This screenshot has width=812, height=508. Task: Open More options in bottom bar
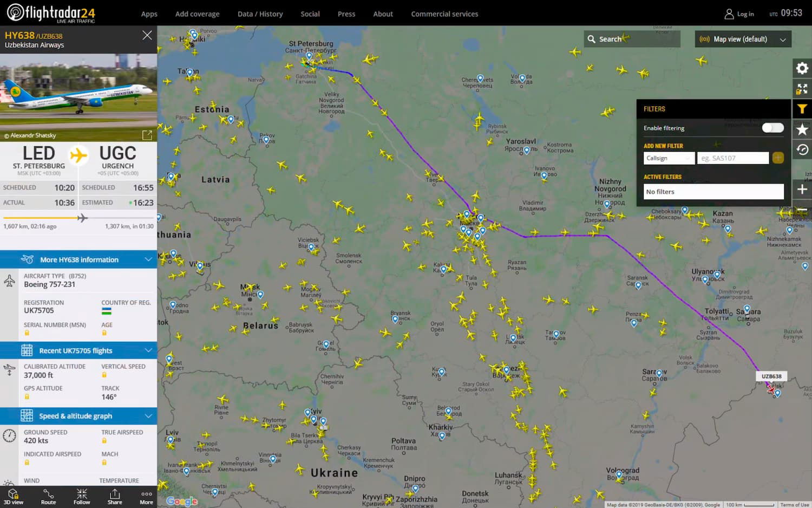click(x=146, y=497)
